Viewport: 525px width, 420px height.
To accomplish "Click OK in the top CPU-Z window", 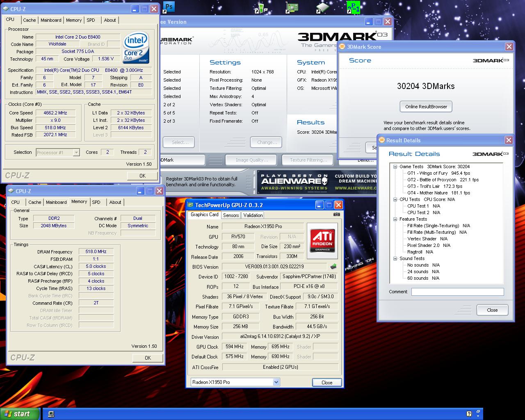I will (142, 176).
